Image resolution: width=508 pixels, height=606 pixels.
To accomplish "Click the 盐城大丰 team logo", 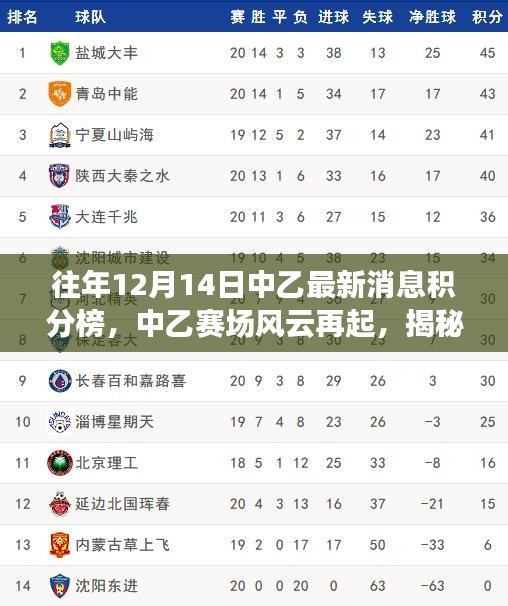I will tap(60, 53).
